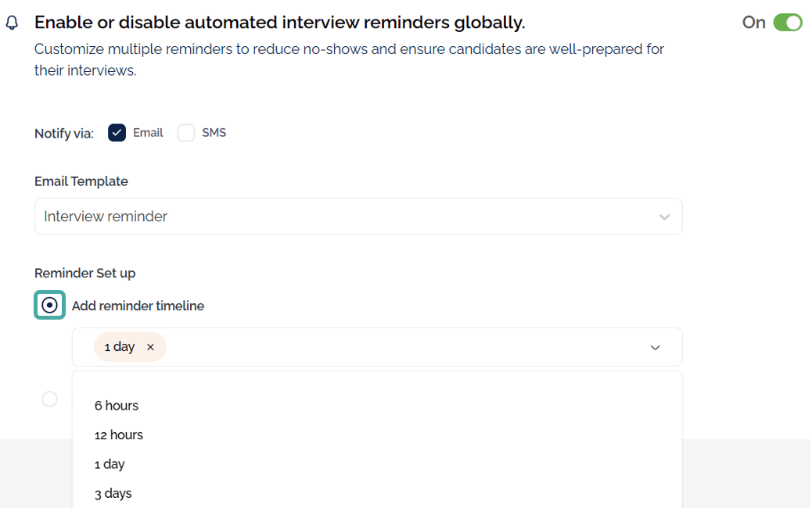Select the "12 hours" option
Viewport: 812px width, 508px height.
coord(119,435)
